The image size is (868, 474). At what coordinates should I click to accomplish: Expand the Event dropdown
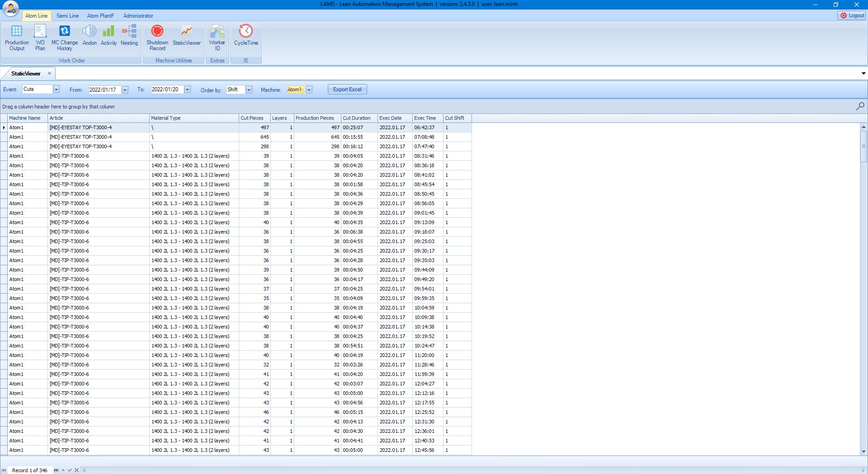tap(56, 89)
